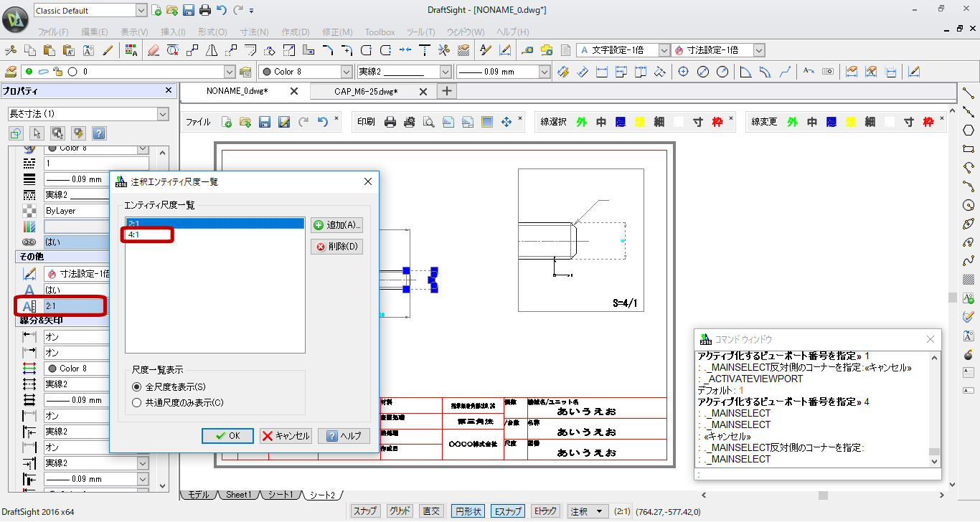Toggle Eスナップ in the status bar

tap(507, 511)
